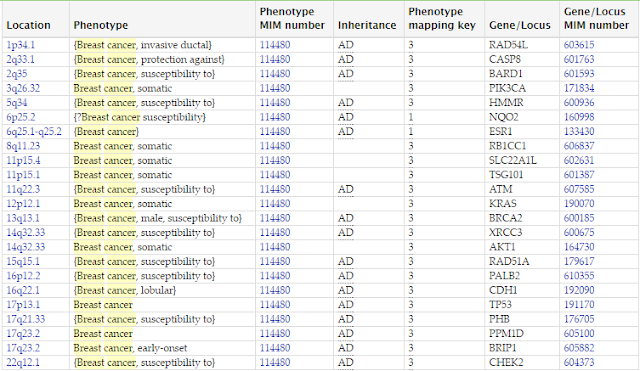This screenshot has height=371, width=640.
Task: Open BRCA2 gene MIM number 600185
Action: point(579,218)
